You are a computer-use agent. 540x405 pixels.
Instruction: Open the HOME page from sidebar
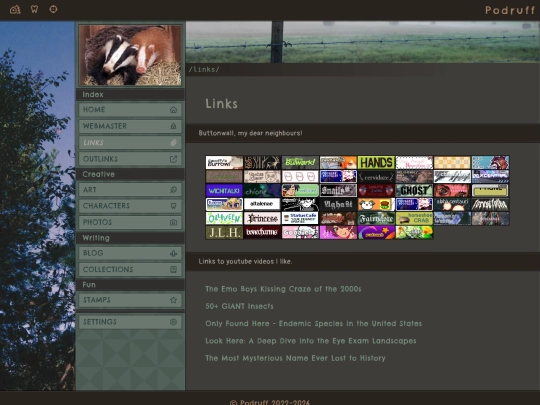[x=130, y=110]
